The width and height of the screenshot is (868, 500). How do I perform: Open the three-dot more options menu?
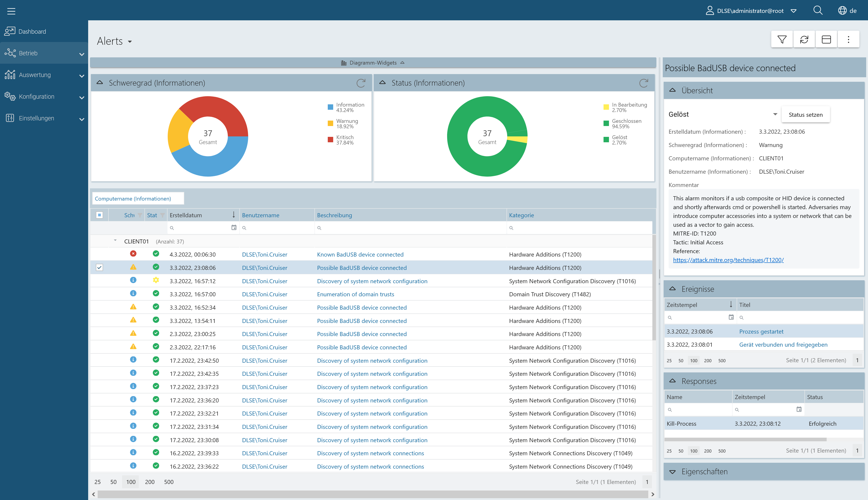click(x=848, y=40)
